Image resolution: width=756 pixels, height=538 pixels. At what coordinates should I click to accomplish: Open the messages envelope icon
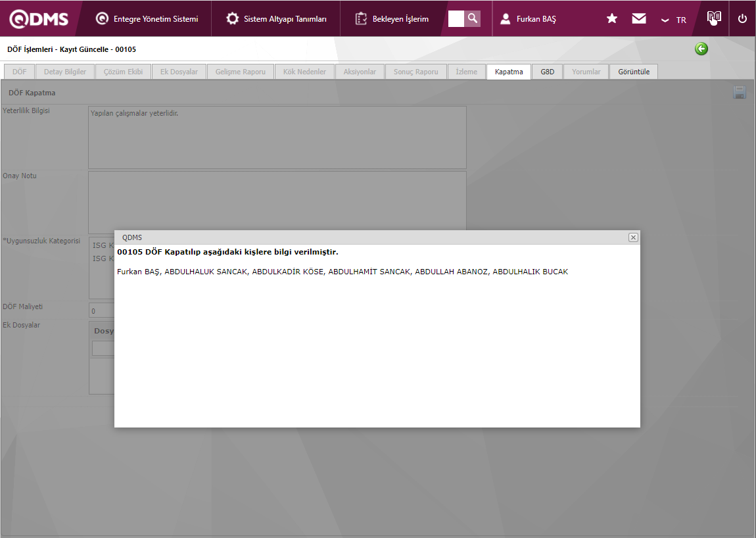[639, 18]
